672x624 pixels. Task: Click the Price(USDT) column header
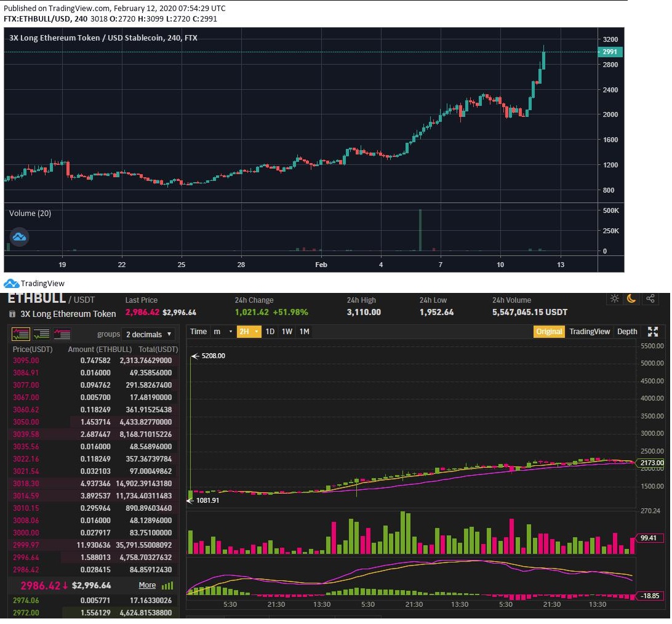click(x=33, y=350)
